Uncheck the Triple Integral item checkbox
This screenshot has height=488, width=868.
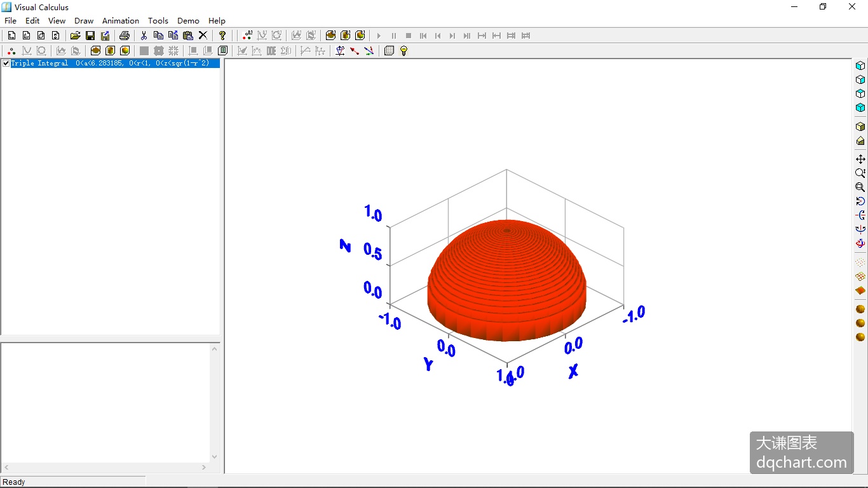pos(6,63)
